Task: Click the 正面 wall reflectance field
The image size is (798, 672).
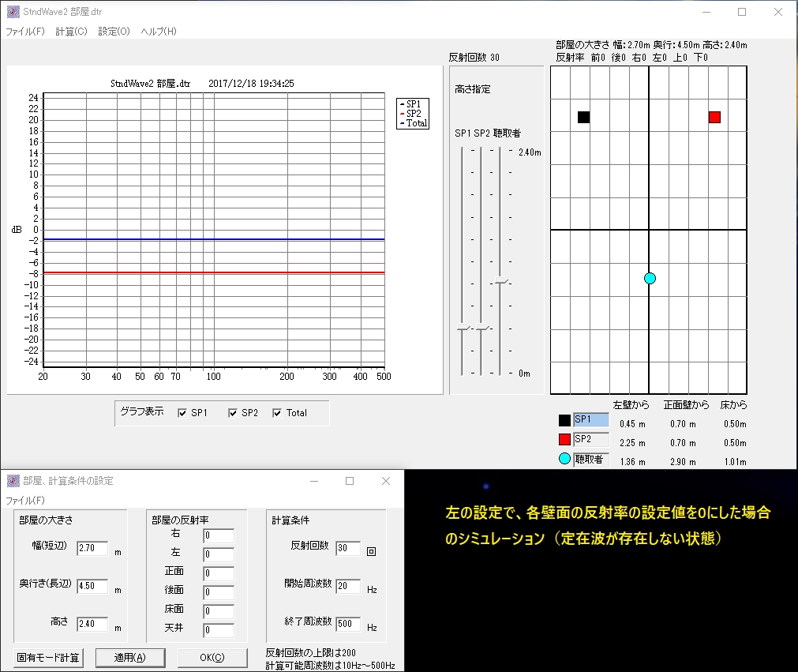Action: [219, 573]
